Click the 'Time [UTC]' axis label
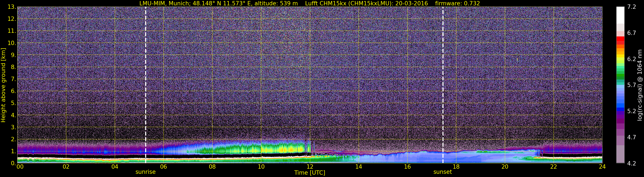644x177 pixels. pyautogui.click(x=310, y=173)
